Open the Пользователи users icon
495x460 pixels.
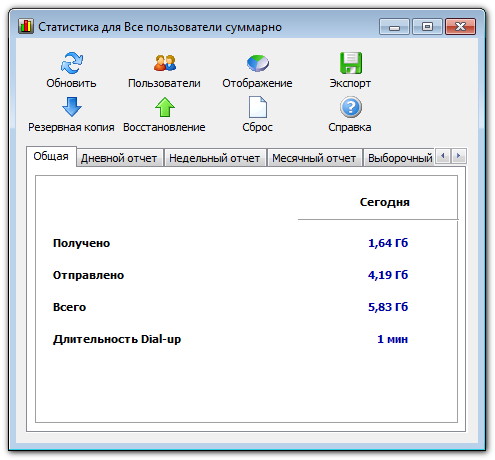click(x=165, y=63)
